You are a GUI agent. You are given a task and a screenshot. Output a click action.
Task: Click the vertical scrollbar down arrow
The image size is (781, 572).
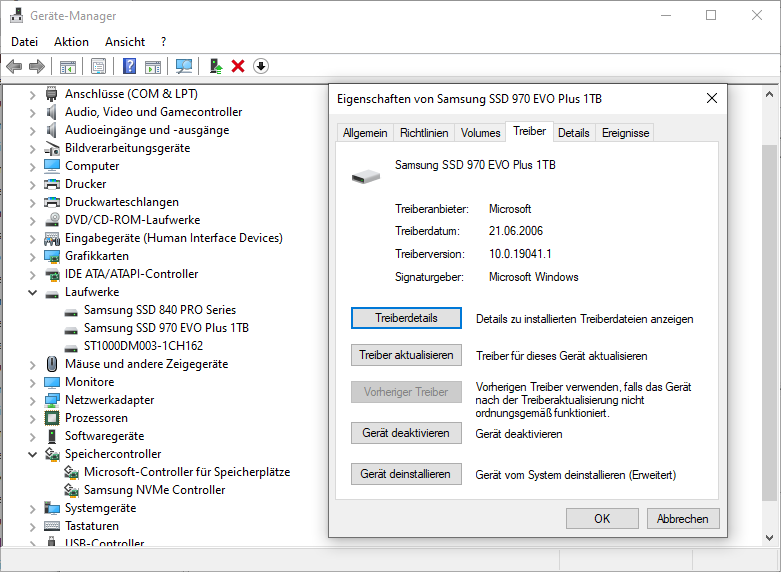[770, 538]
